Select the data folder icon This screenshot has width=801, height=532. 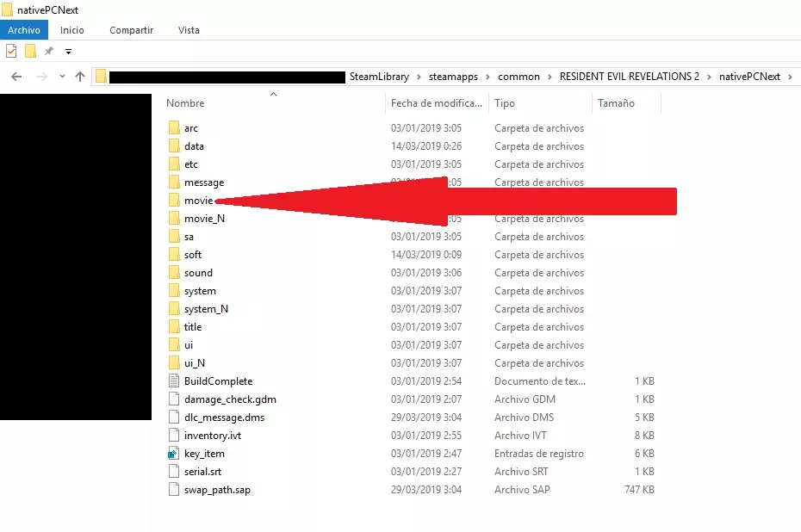coord(174,146)
